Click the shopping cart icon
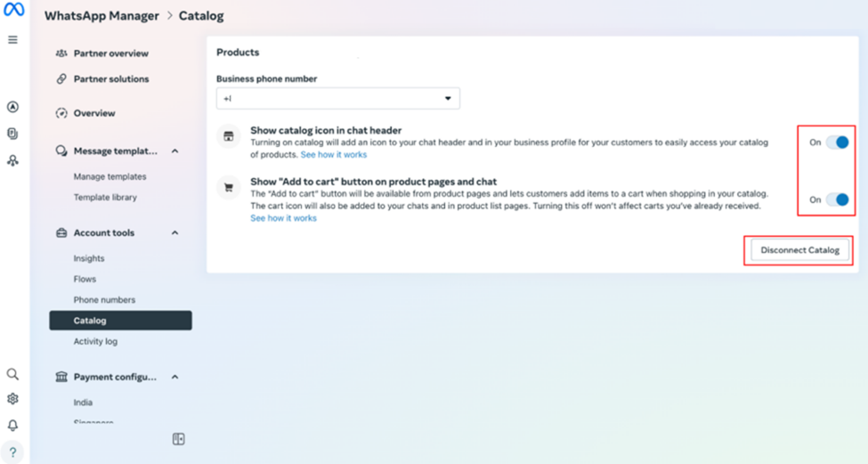This screenshot has height=464, width=868. tap(229, 188)
